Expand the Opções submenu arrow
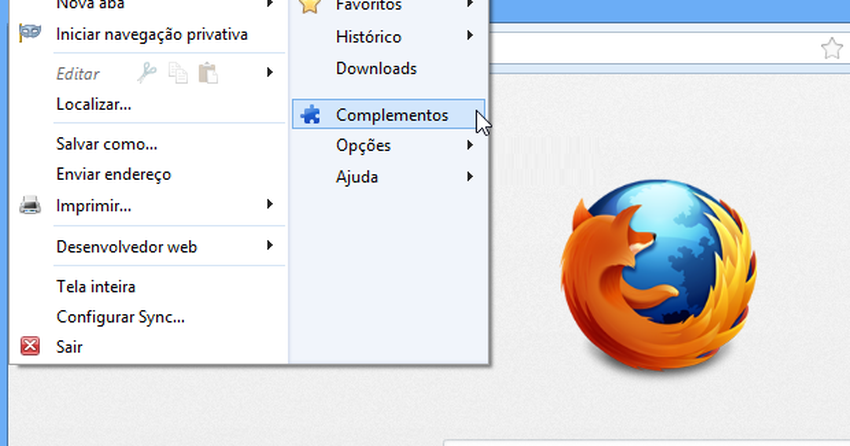The image size is (850, 446). tap(469, 145)
